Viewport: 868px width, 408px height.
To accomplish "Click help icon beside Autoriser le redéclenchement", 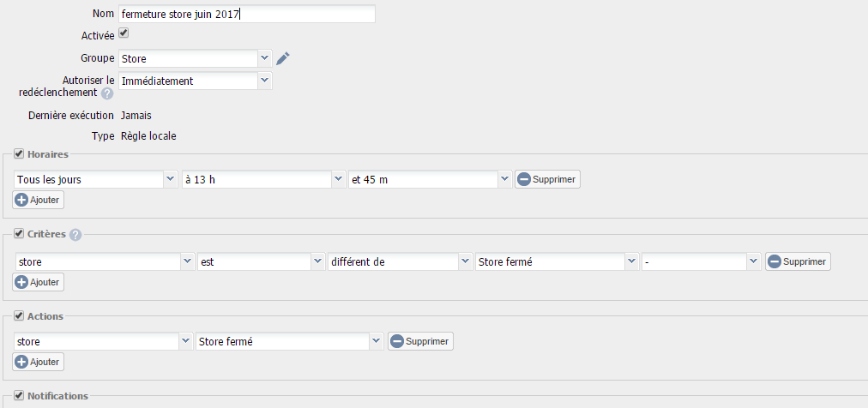I will 107,93.
